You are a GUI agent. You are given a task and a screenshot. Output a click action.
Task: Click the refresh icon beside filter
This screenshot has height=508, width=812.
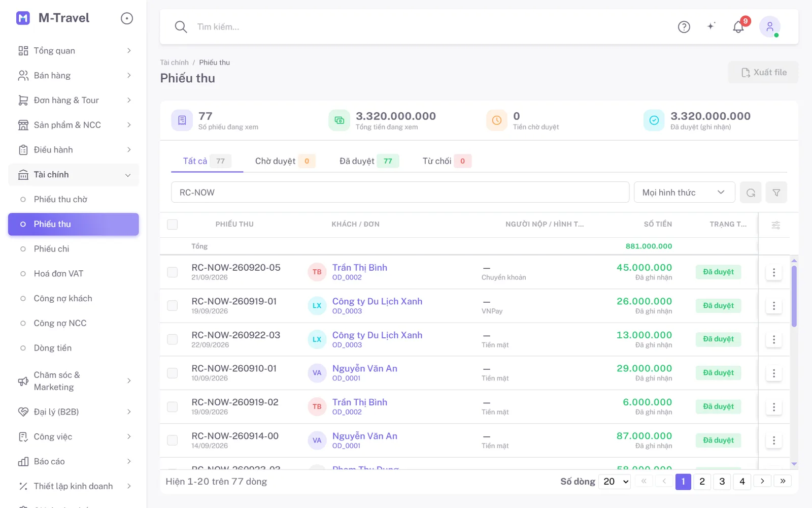coord(751,193)
